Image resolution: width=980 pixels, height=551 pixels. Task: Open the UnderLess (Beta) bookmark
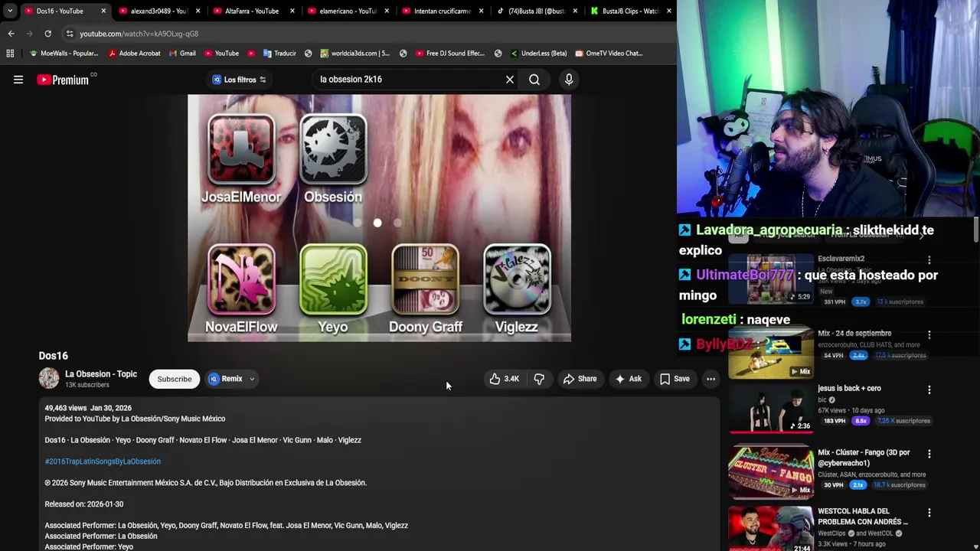point(538,54)
